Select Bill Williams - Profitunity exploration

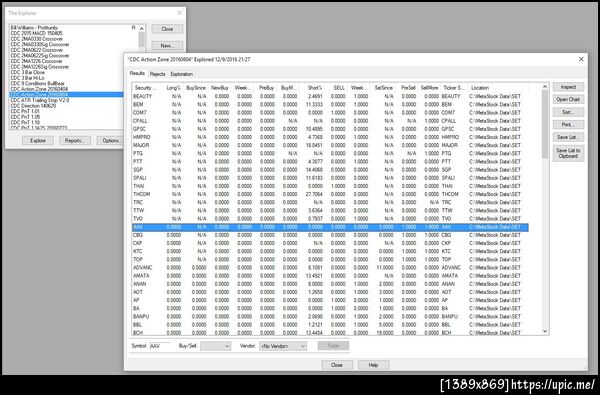34,28
